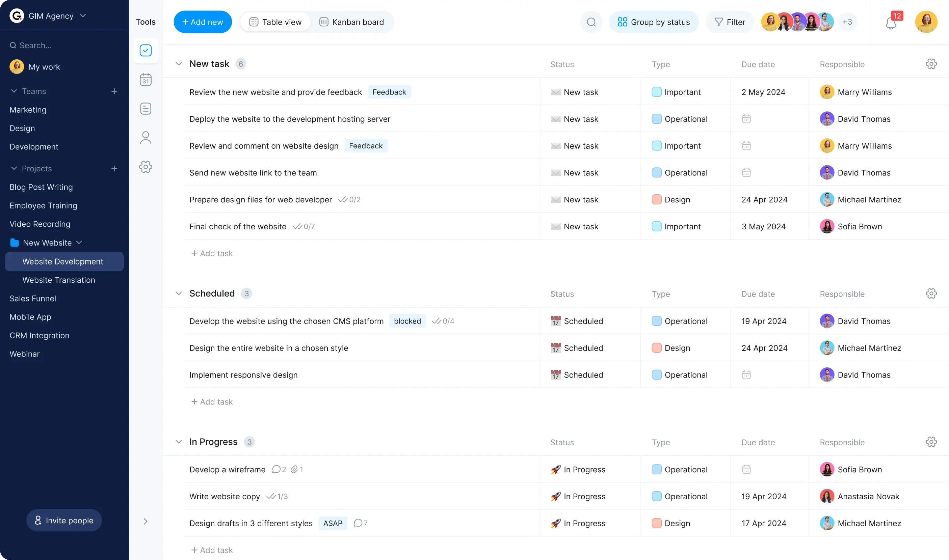This screenshot has width=949, height=560.
Task: Click the Add new button
Action: click(203, 22)
